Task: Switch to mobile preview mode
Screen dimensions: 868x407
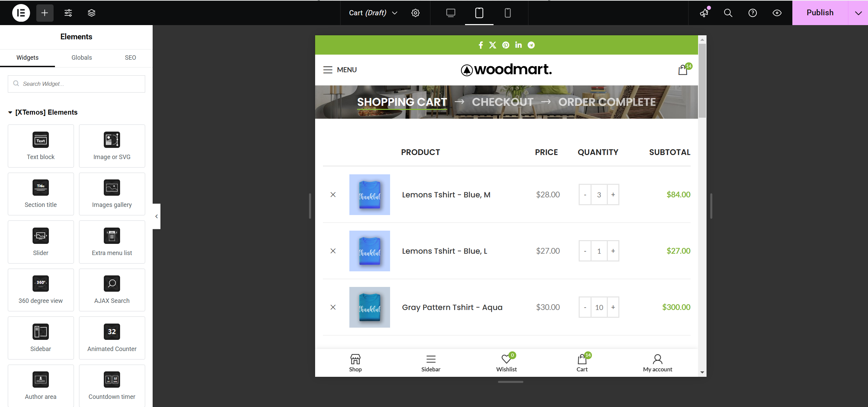Action: click(507, 13)
